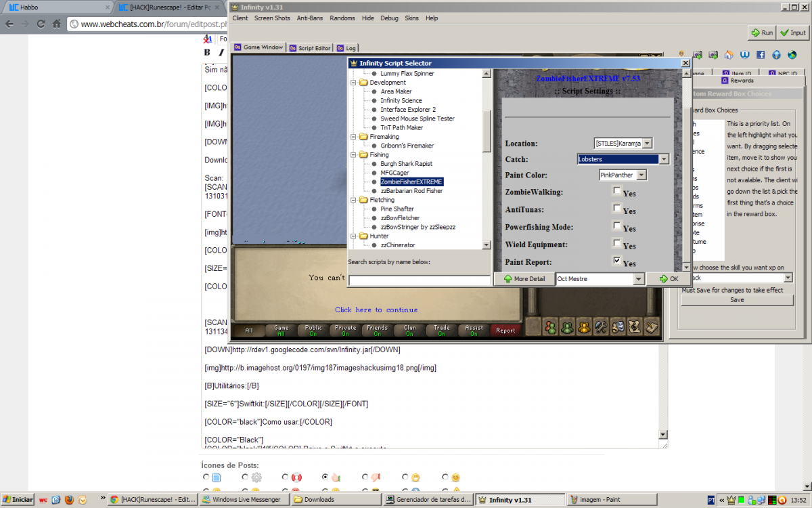The height and width of the screenshot is (508, 812).
Task: Enable Powerfishing Mode checkbox
Action: pos(616,226)
